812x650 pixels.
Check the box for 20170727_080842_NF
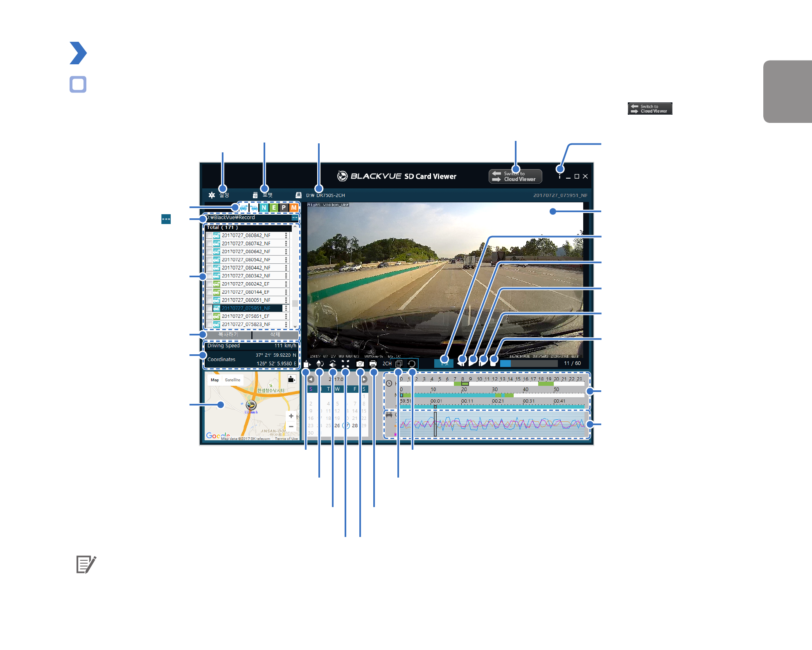coord(209,236)
